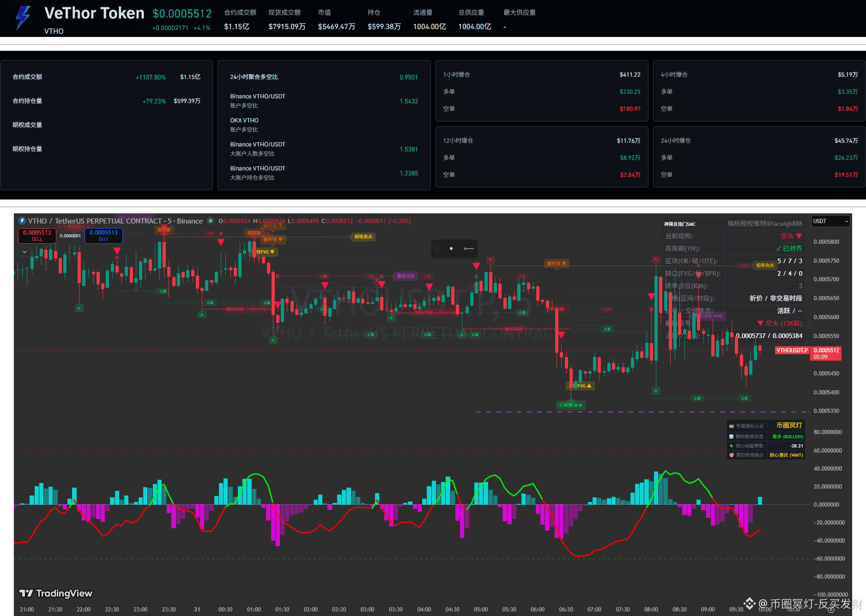Click the 最大供应量 header label
This screenshot has height=616, width=866.
519,12
